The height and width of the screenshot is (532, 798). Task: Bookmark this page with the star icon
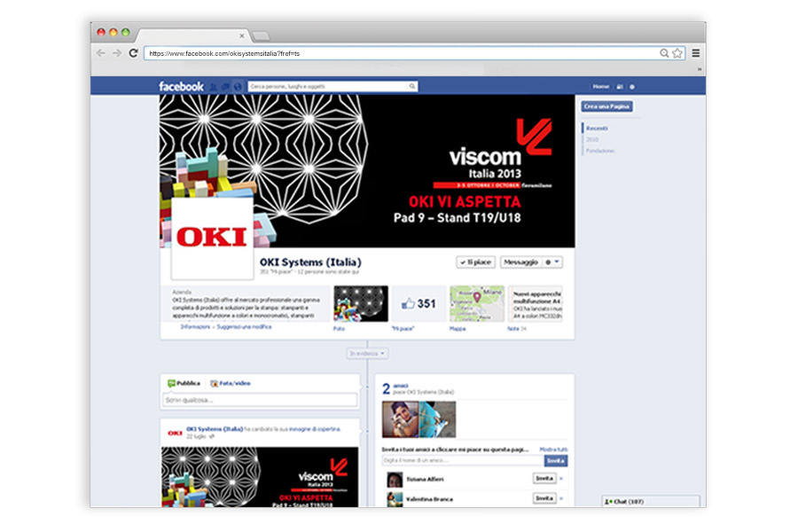(x=677, y=53)
